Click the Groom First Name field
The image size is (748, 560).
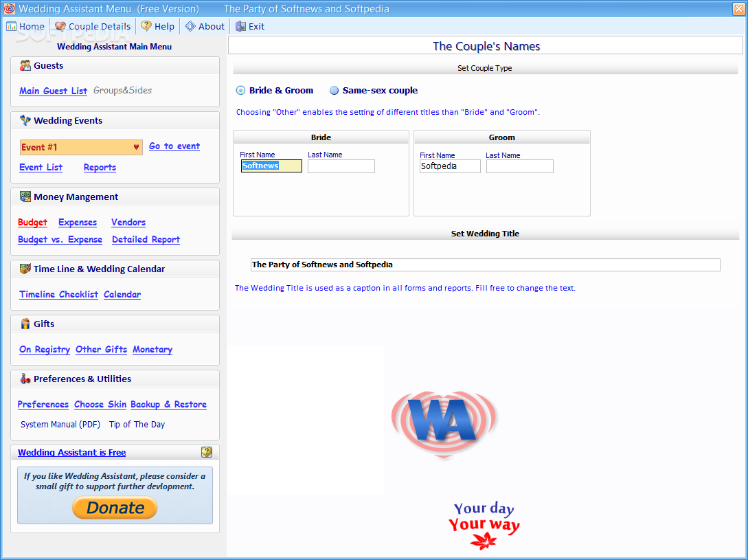pyautogui.click(x=450, y=166)
